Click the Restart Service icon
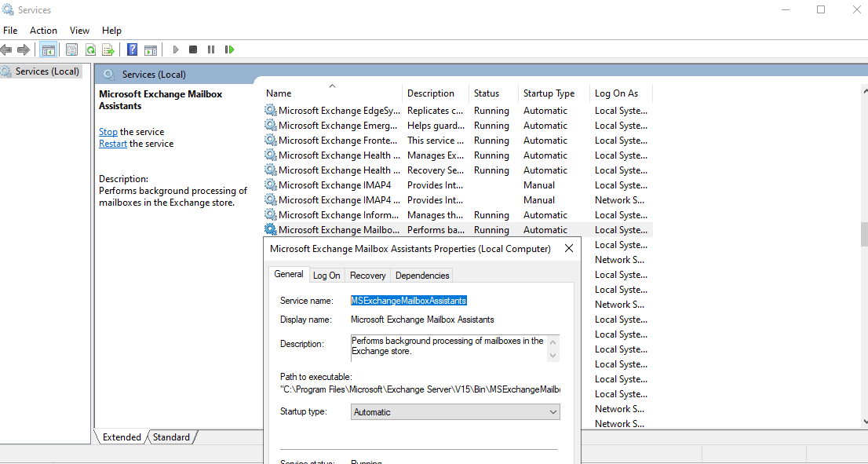Viewport: 868px width, 464px height. pos(230,49)
